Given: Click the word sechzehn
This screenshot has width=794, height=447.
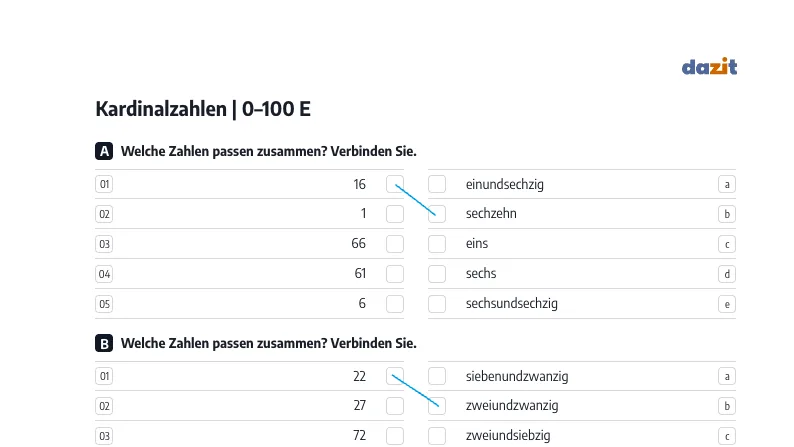Looking at the screenshot, I should (491, 214).
